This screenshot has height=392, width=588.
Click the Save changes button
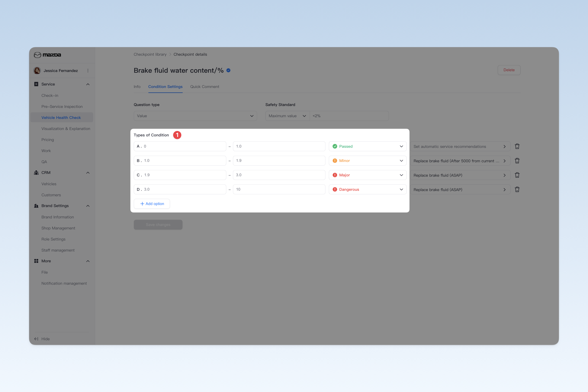(158, 225)
